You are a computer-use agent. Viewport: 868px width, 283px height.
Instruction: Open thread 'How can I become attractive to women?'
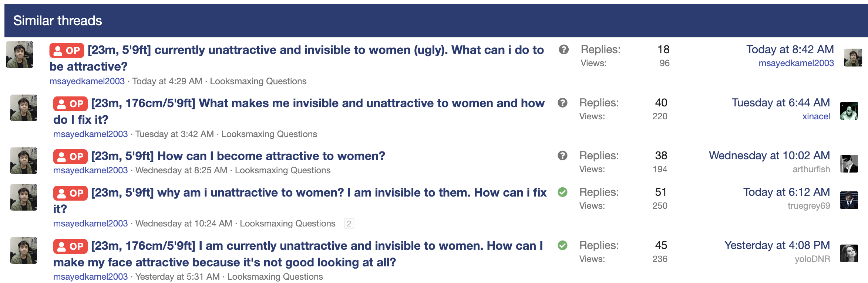click(x=238, y=156)
